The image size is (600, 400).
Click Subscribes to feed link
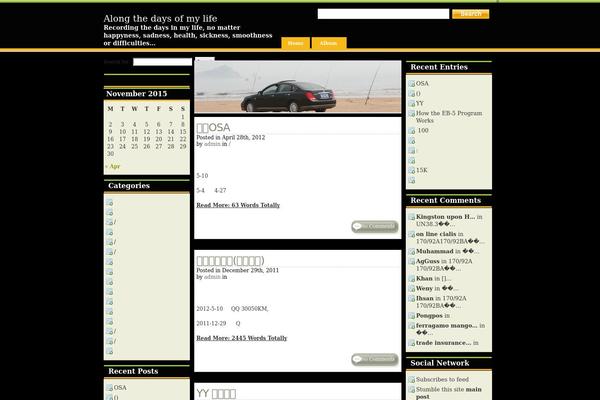point(442,379)
